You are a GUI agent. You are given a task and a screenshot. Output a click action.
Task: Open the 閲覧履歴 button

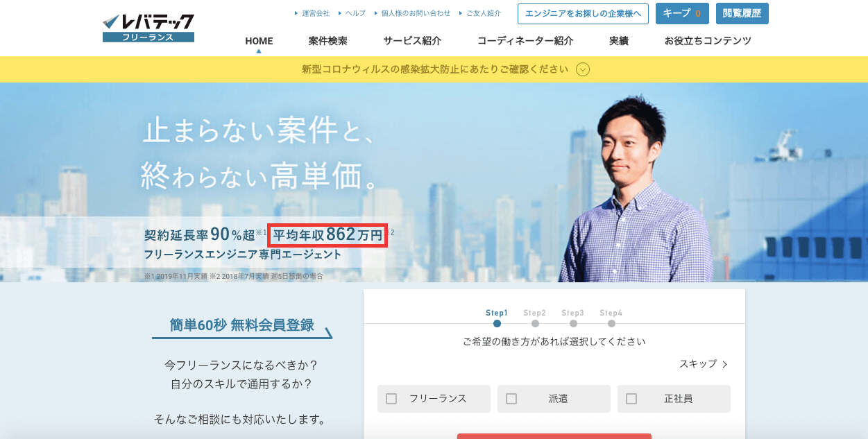pyautogui.click(x=742, y=13)
